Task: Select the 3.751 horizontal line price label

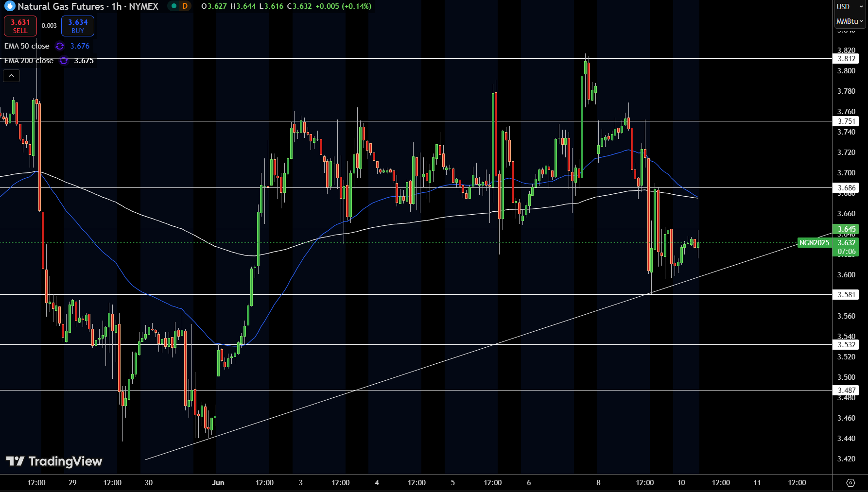Action: pyautogui.click(x=846, y=121)
